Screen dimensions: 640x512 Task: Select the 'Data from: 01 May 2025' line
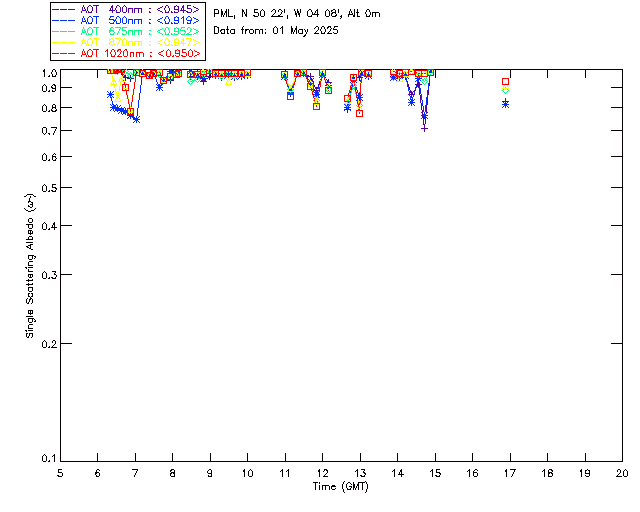point(276,31)
